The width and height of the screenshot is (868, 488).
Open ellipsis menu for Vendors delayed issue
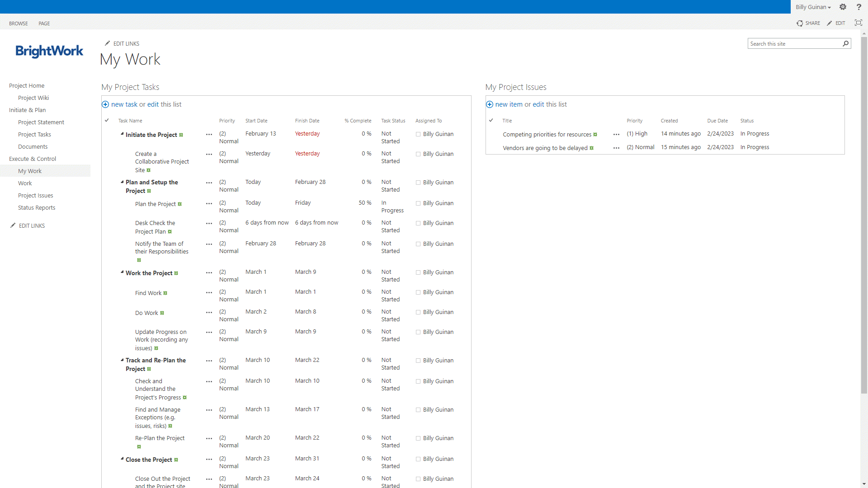pyautogui.click(x=616, y=148)
